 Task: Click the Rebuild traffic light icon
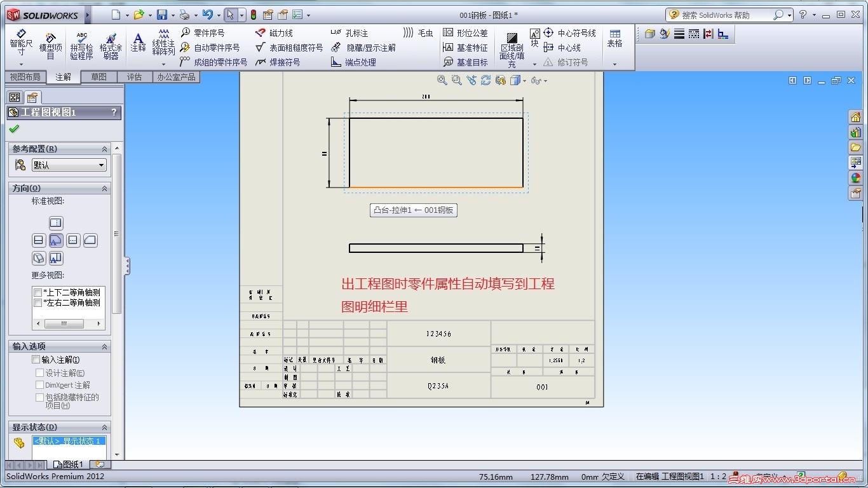click(x=254, y=15)
